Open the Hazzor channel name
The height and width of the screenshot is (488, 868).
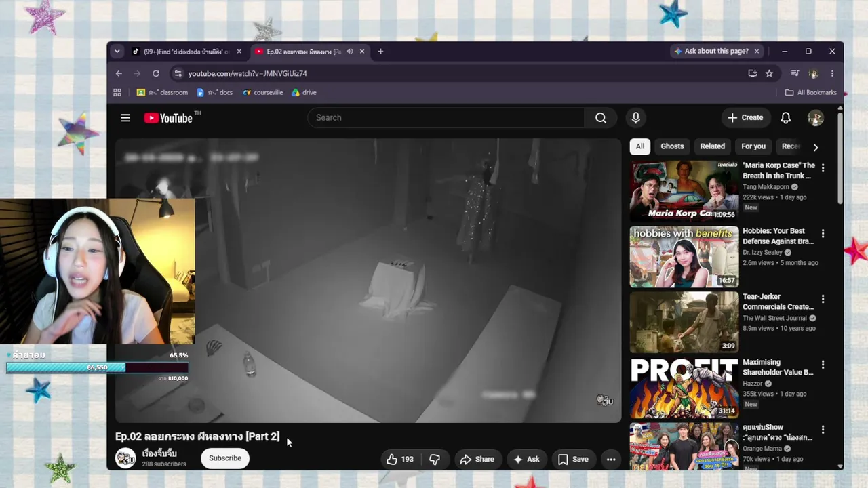tap(753, 384)
